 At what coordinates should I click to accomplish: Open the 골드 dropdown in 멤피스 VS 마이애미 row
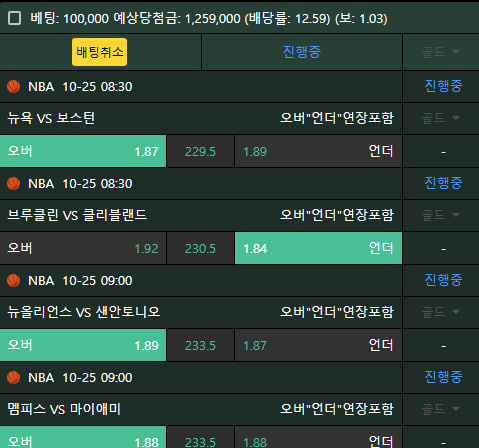tap(441, 409)
